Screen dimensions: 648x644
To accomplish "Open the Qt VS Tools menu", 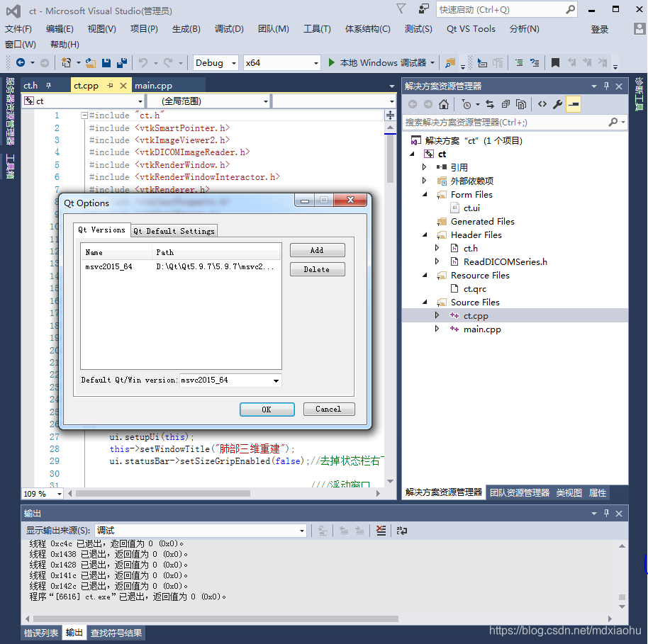I will coord(471,29).
